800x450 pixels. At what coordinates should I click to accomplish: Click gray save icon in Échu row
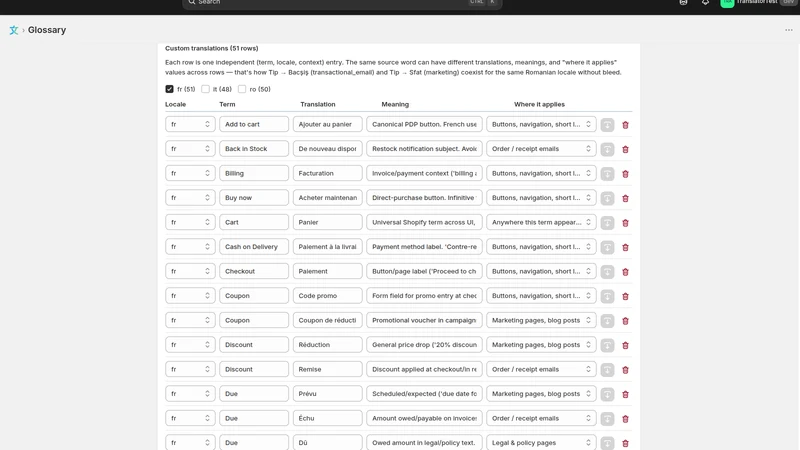click(607, 419)
